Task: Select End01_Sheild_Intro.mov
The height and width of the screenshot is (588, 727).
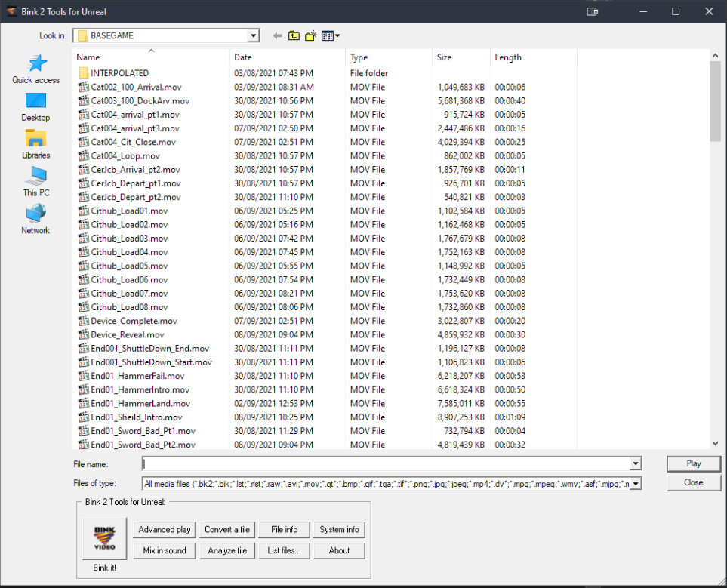Action: coord(137,417)
